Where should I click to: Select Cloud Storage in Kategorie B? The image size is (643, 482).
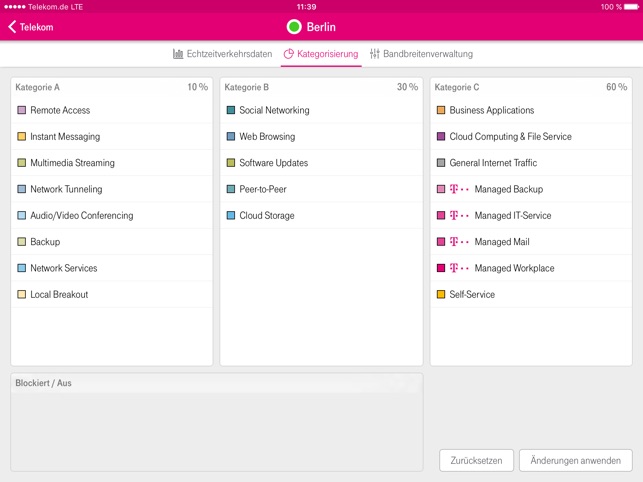[266, 215]
